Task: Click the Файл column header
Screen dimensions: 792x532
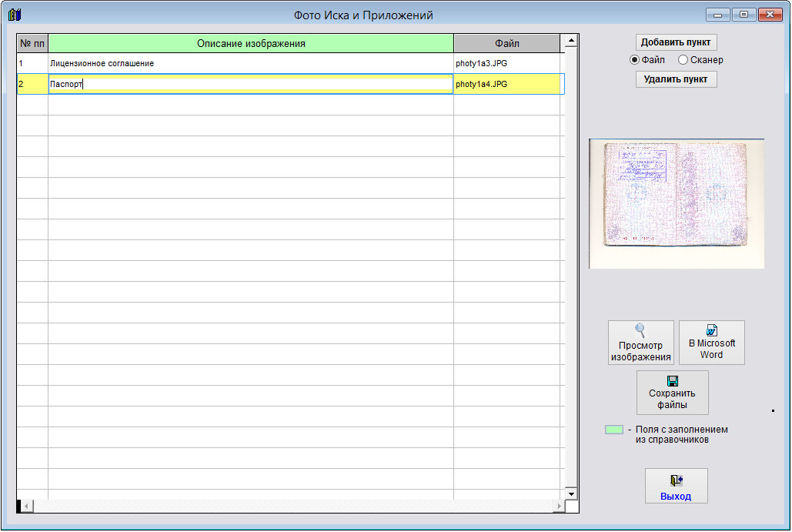Action: point(506,43)
